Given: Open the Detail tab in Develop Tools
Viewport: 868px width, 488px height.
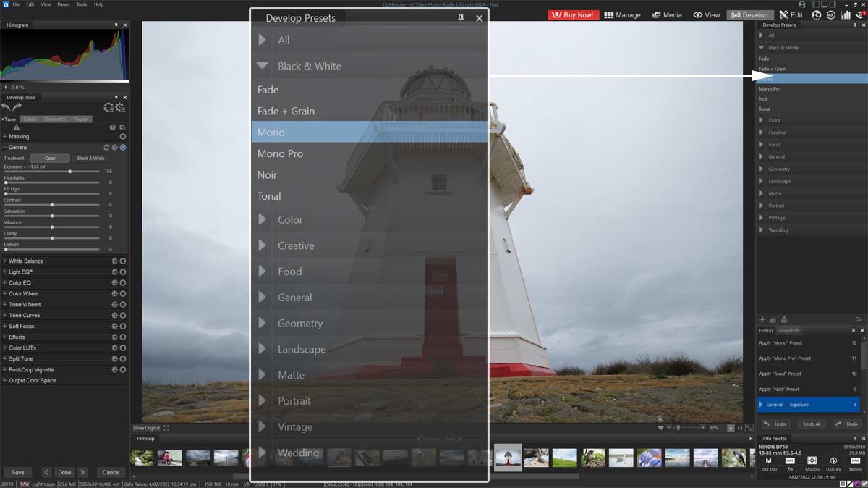Looking at the screenshot, I should [x=30, y=119].
